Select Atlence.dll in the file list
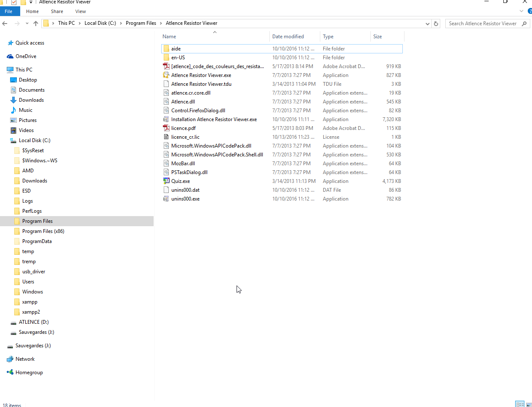The image size is (532, 407). 183,102
